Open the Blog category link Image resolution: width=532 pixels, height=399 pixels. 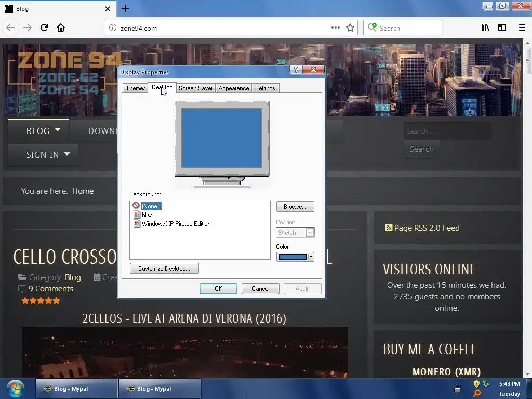[73, 277]
